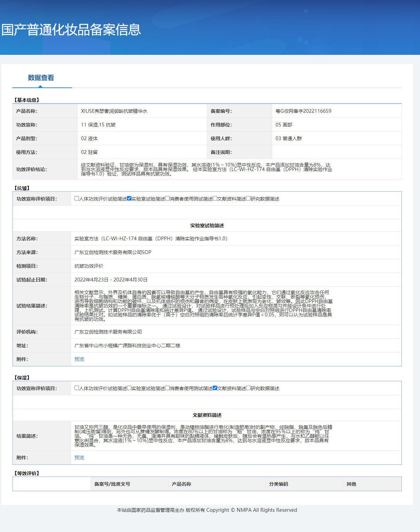The width and height of the screenshot is (420, 532).
Task: Toggle 消费者使用测试简述 in the 保湿 section
Action: 167,388
